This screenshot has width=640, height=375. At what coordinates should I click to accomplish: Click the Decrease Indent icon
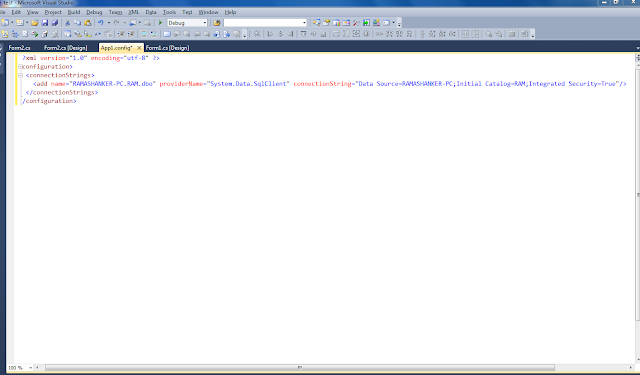click(x=121, y=34)
